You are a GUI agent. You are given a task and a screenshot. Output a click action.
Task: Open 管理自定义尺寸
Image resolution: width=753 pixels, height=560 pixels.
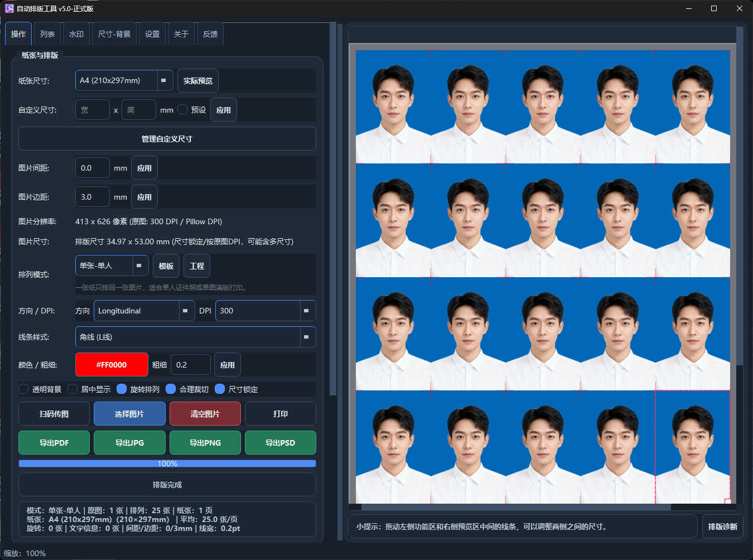coord(167,139)
